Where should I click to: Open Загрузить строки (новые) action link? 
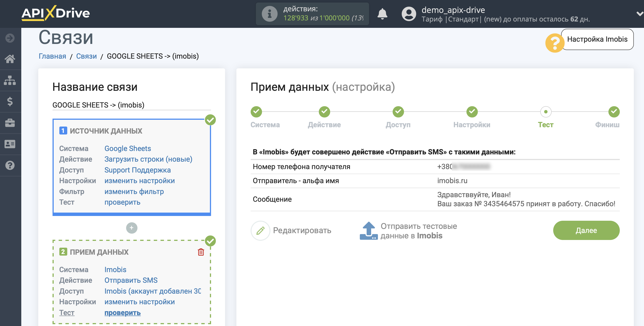pyautogui.click(x=148, y=159)
